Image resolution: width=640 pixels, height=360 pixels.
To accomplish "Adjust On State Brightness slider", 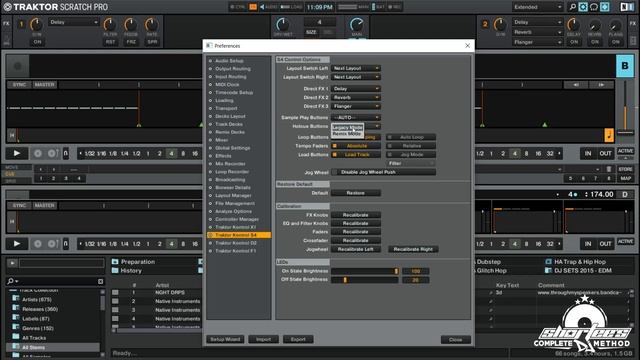I will [x=365, y=271].
